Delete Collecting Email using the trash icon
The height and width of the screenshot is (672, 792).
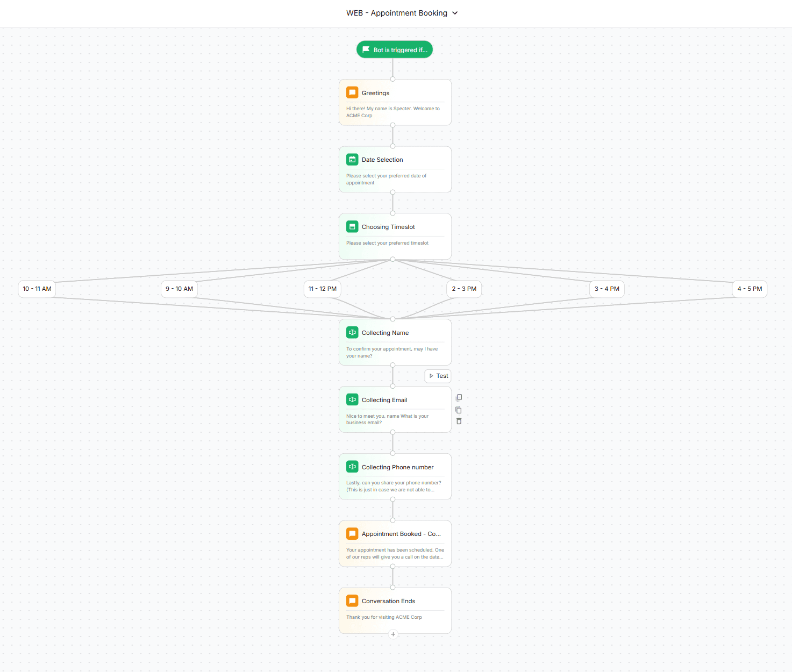(459, 421)
